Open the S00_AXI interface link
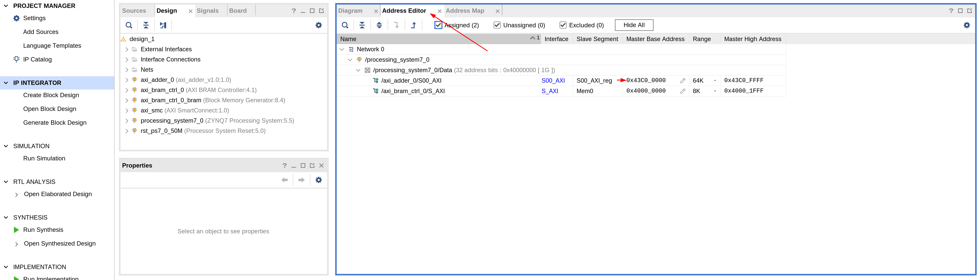The width and height of the screenshot is (980, 280). point(553,81)
